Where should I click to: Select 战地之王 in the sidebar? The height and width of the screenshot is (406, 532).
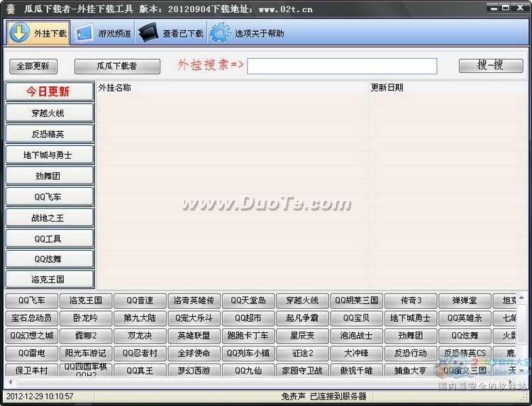point(50,218)
